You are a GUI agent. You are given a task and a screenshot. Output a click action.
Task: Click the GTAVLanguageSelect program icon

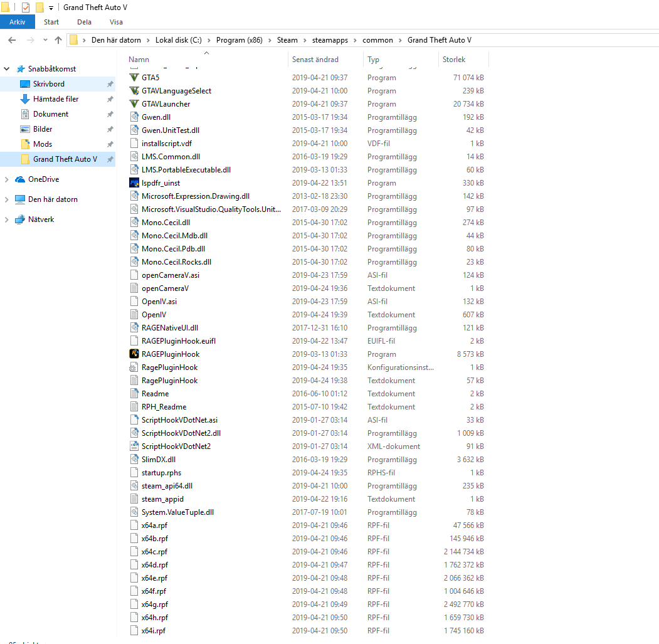pyautogui.click(x=134, y=91)
